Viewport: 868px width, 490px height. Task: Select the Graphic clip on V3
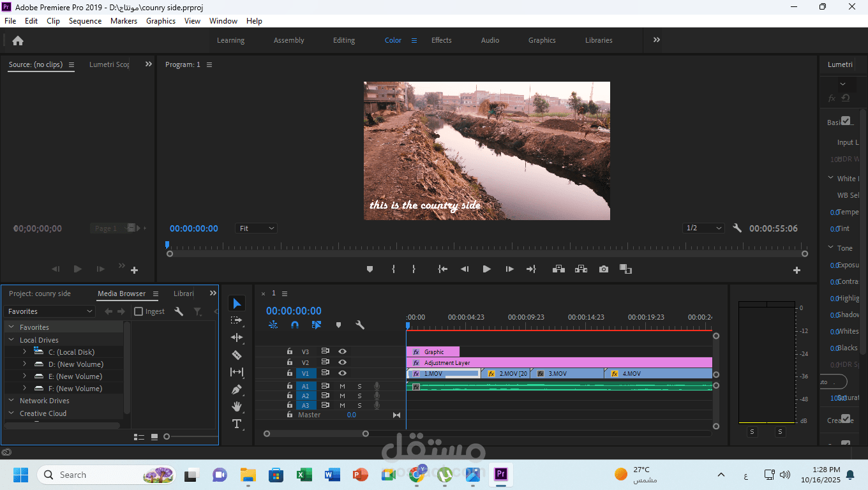(x=433, y=352)
